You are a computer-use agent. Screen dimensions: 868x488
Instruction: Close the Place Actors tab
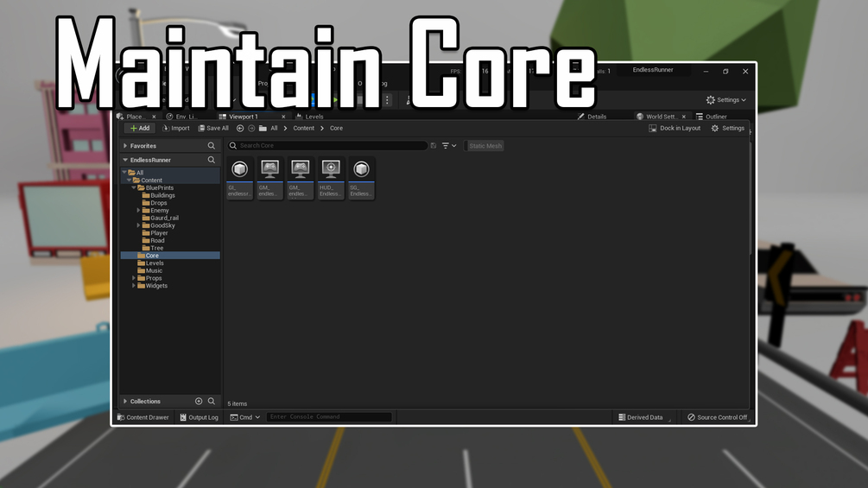[x=154, y=117]
